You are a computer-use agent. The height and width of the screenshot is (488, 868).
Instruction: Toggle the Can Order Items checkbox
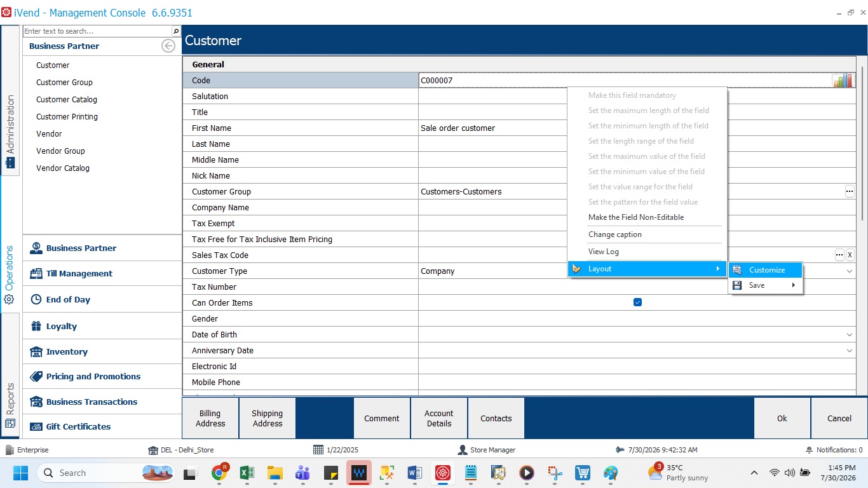click(637, 302)
